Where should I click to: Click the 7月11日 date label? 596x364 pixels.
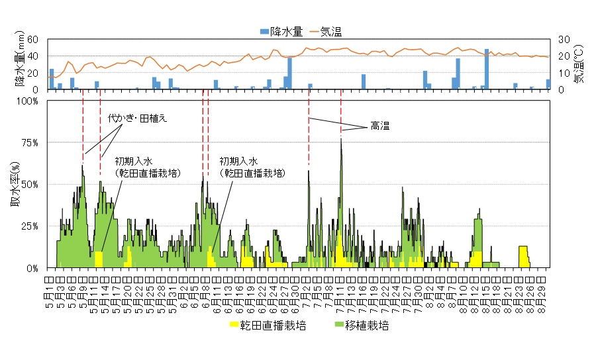[x=340, y=295]
